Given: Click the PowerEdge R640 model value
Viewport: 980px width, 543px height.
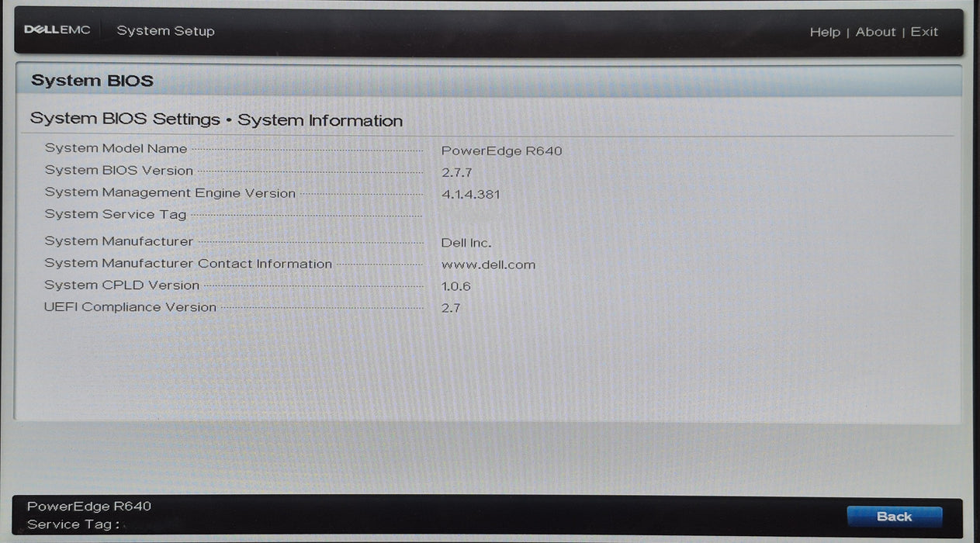Looking at the screenshot, I should (x=501, y=150).
